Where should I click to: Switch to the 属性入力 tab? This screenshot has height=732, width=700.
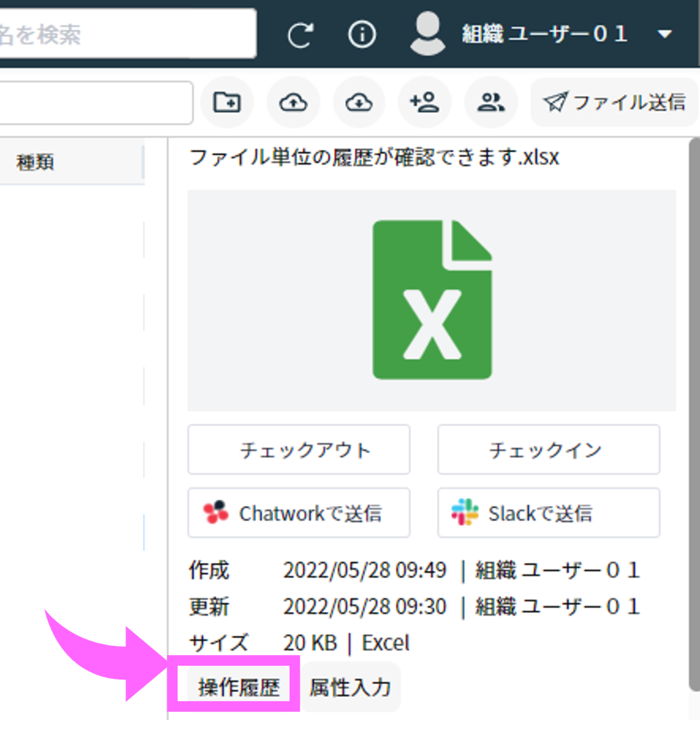pyautogui.click(x=350, y=687)
